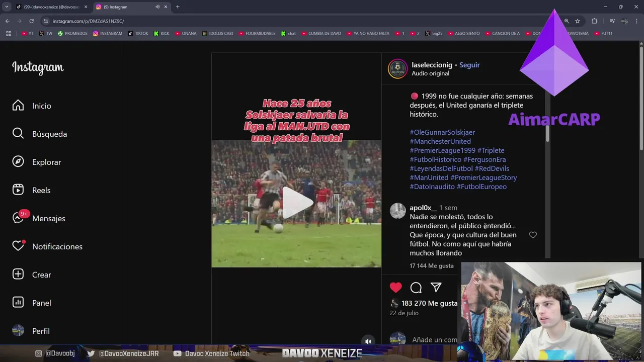Open the Chrome apps grid

[9, 33]
